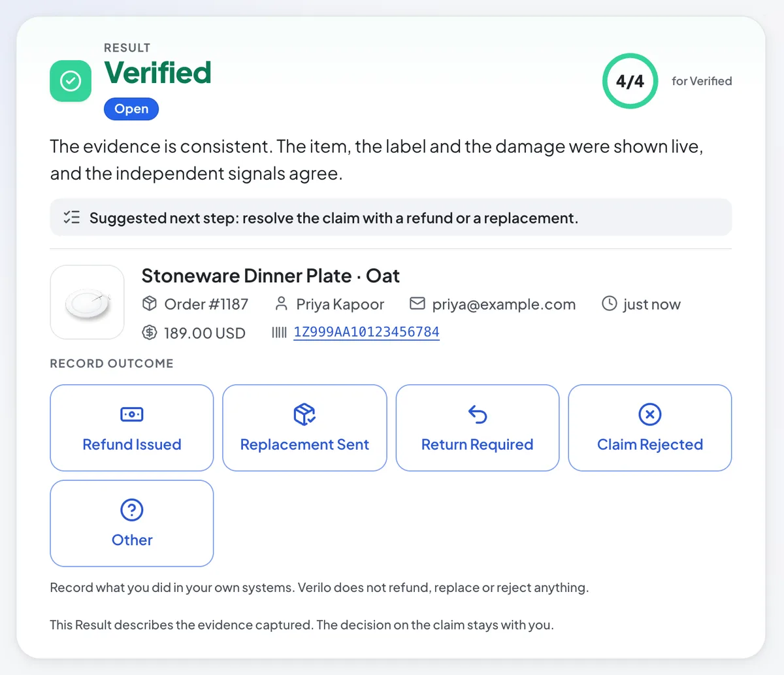The height and width of the screenshot is (675, 784).
Task: Click the Open status badge
Action: point(131,109)
